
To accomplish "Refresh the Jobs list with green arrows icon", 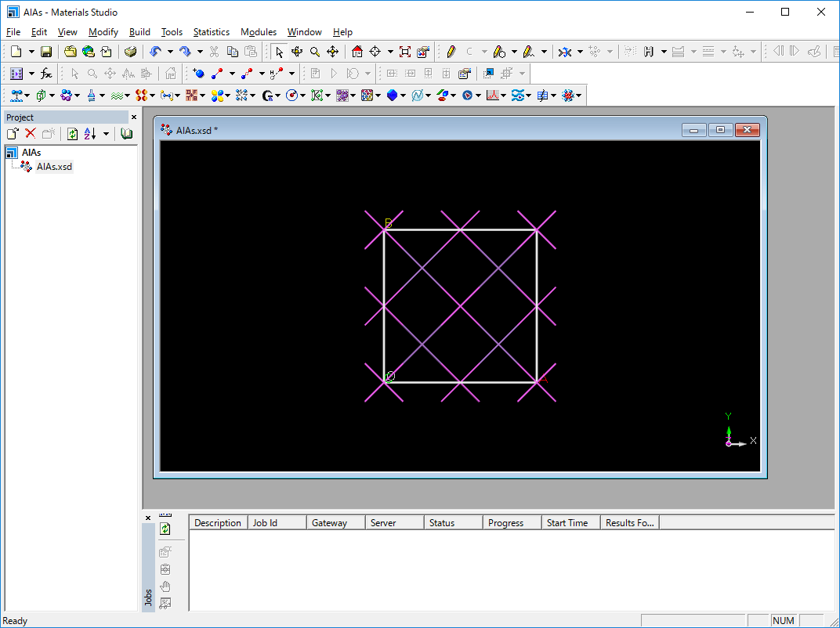I will point(165,529).
